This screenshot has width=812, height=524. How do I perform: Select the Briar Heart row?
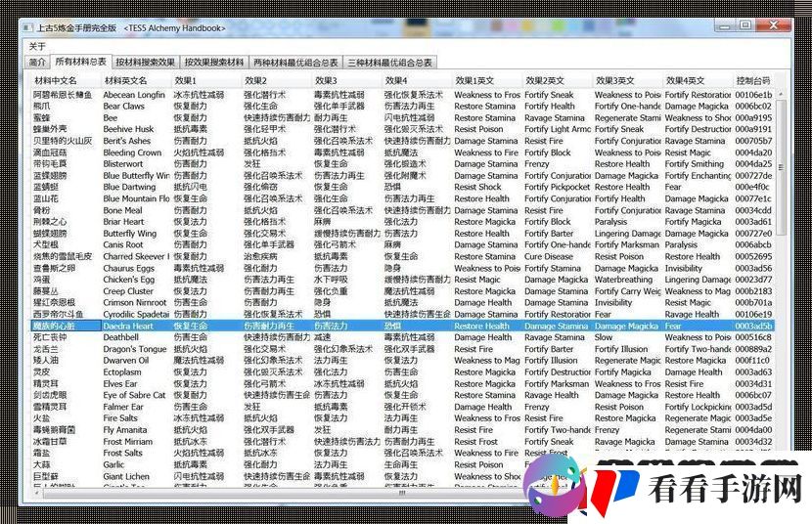click(403, 222)
